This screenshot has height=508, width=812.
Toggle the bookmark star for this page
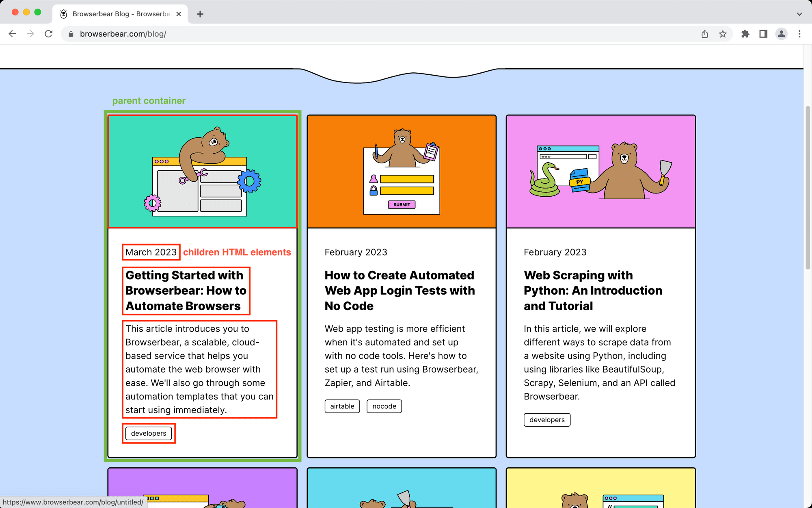[723, 34]
